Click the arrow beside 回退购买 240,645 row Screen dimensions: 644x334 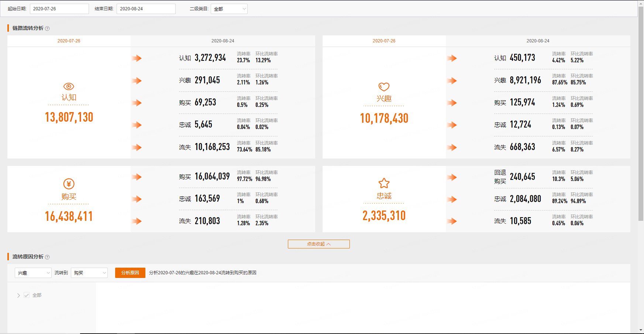(452, 177)
